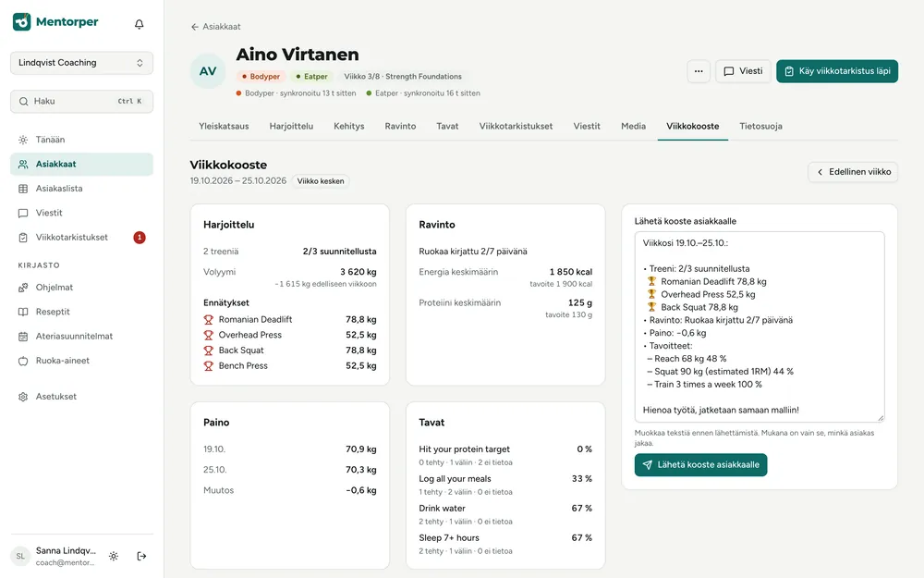Screen dimensions: 924x578
Task: Click the Eatper tag
Action: pyautogui.click(x=311, y=77)
